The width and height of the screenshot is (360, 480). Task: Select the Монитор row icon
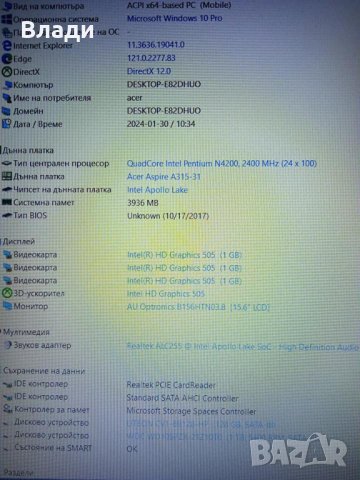(7, 306)
